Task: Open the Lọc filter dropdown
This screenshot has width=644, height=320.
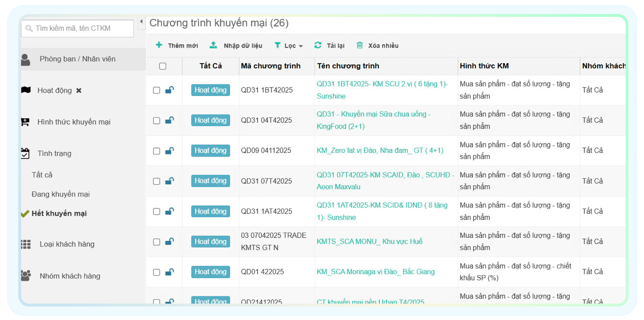Action: [289, 46]
